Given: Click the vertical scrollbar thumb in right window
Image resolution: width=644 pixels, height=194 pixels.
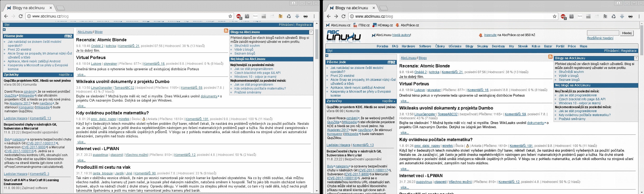Looking at the screenshot, I should point(642,40).
